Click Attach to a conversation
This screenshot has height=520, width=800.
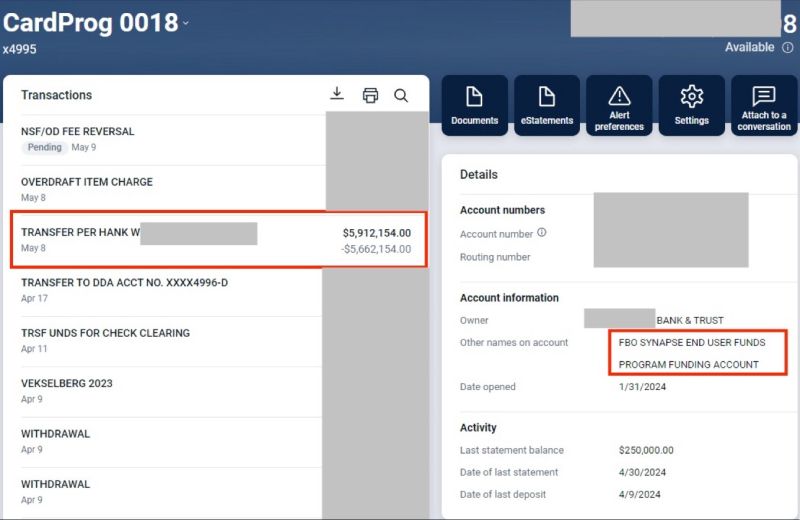764,105
